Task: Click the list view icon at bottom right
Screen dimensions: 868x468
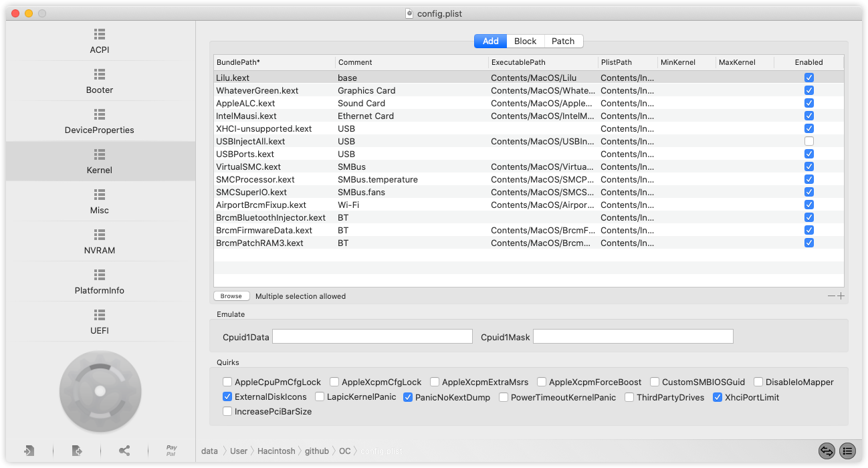Action: (848, 451)
